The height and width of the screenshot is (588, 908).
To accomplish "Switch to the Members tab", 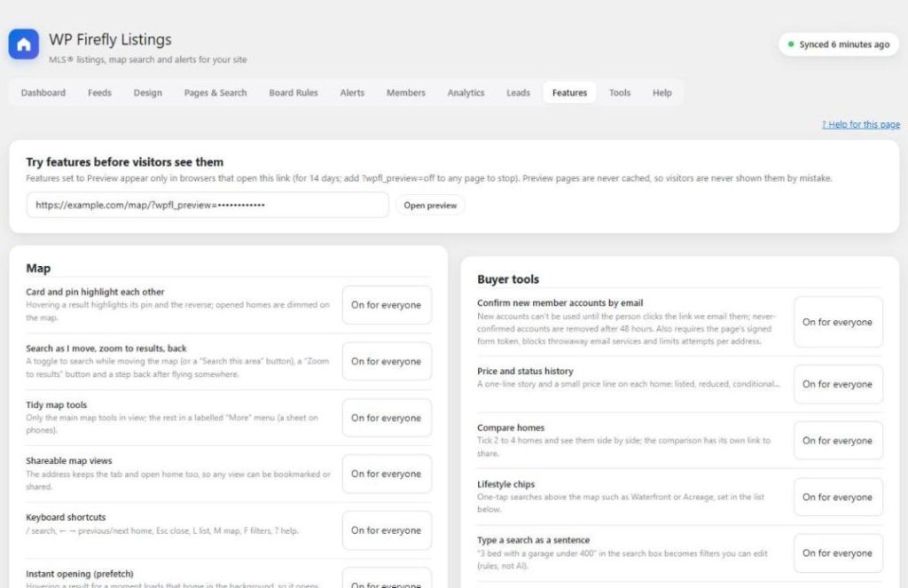I will 406,93.
